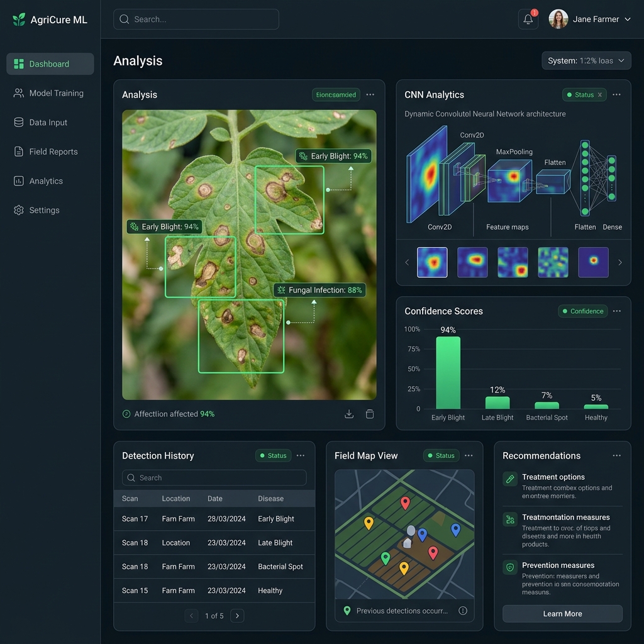The width and height of the screenshot is (644, 644).
Task: Select the first feature map thumbnail
Action: point(432,262)
